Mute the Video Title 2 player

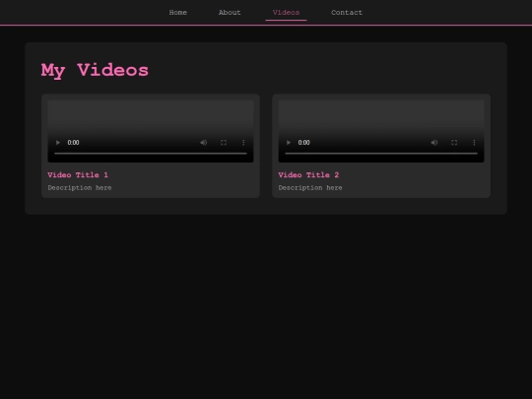pos(433,143)
